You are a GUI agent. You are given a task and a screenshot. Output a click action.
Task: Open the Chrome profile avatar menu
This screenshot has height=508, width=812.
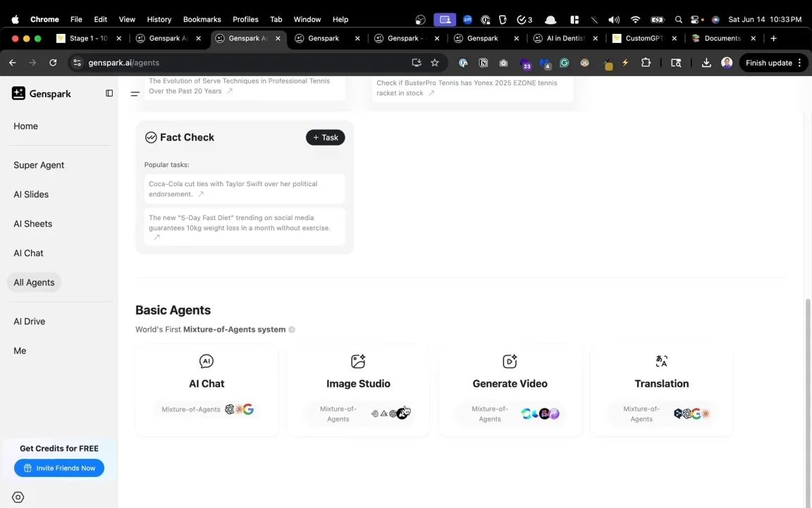point(727,63)
